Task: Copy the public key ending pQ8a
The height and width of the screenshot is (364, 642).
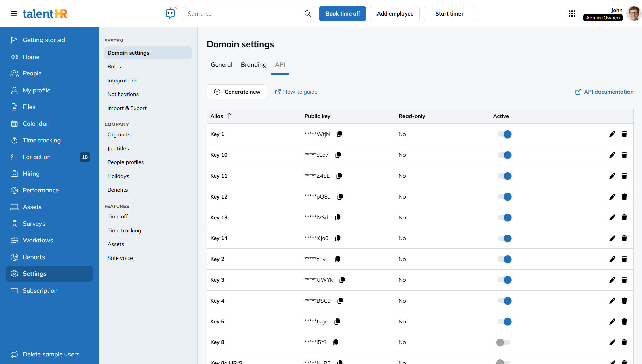Action: (340, 197)
